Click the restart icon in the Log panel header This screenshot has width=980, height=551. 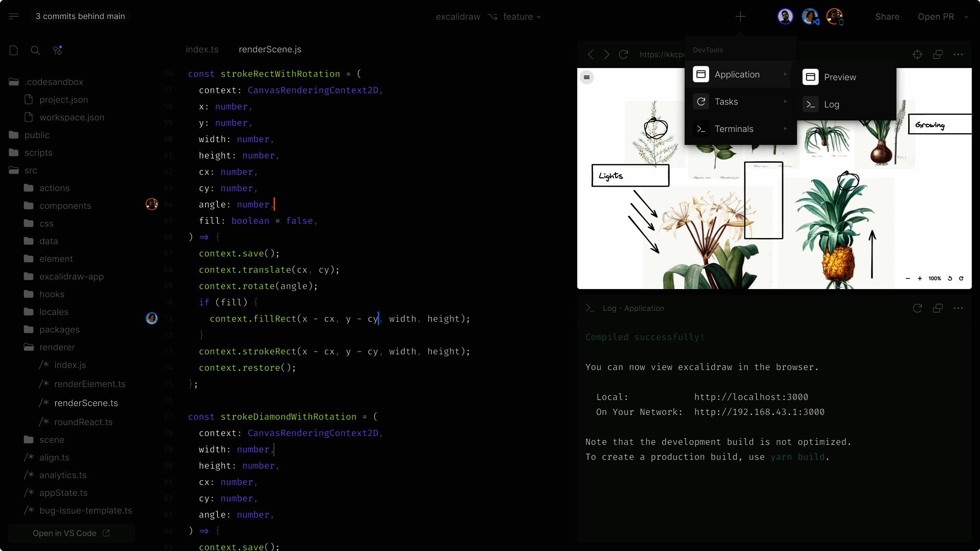point(917,308)
